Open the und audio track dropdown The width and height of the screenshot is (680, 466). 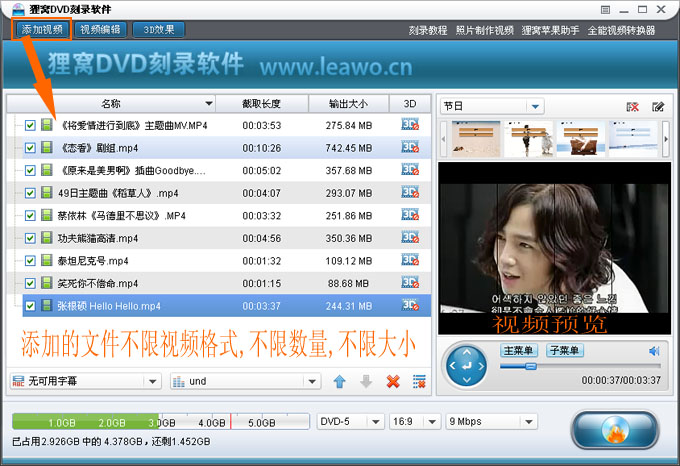click(x=245, y=381)
